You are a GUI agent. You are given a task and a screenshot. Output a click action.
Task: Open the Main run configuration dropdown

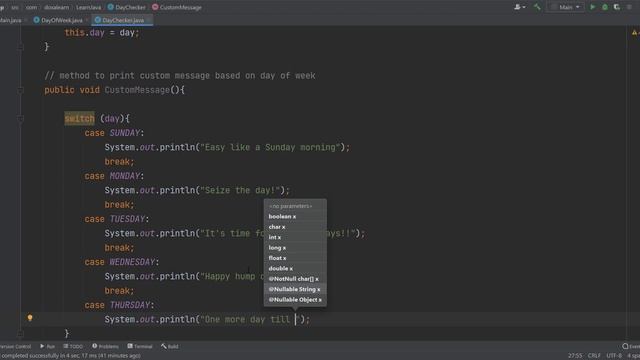[566, 7]
